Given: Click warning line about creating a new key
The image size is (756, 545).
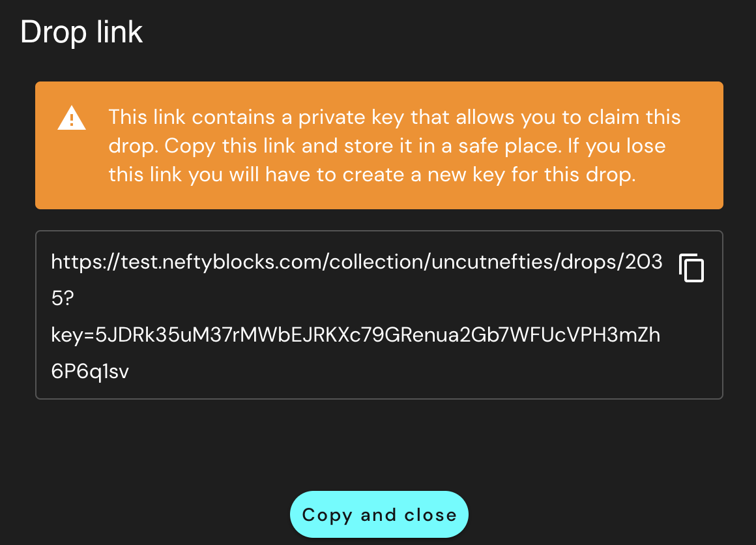Looking at the screenshot, I should [x=371, y=175].
